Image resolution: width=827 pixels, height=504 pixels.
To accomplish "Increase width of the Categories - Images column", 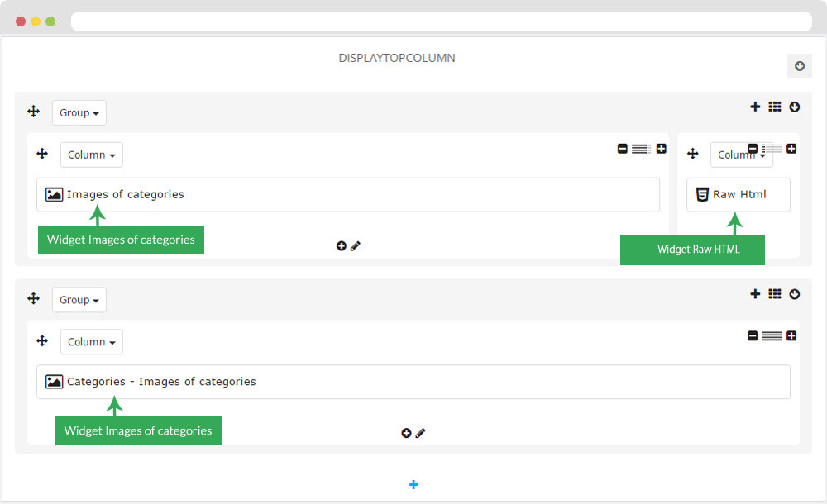I will tap(791, 335).
